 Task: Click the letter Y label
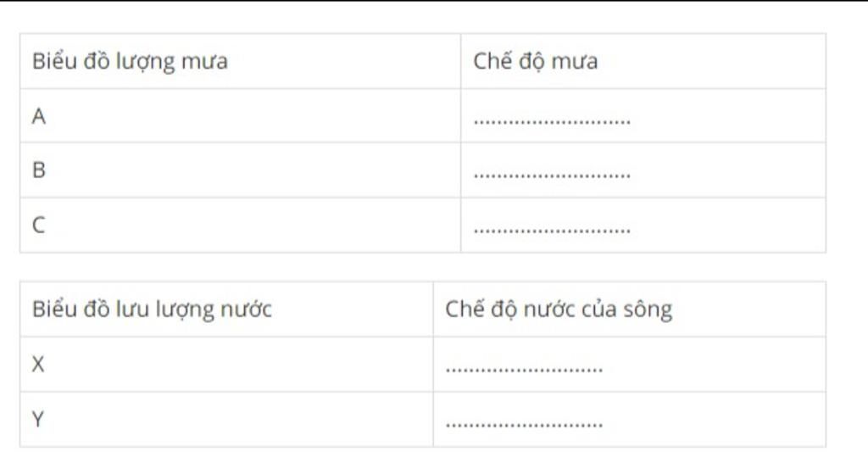37,419
